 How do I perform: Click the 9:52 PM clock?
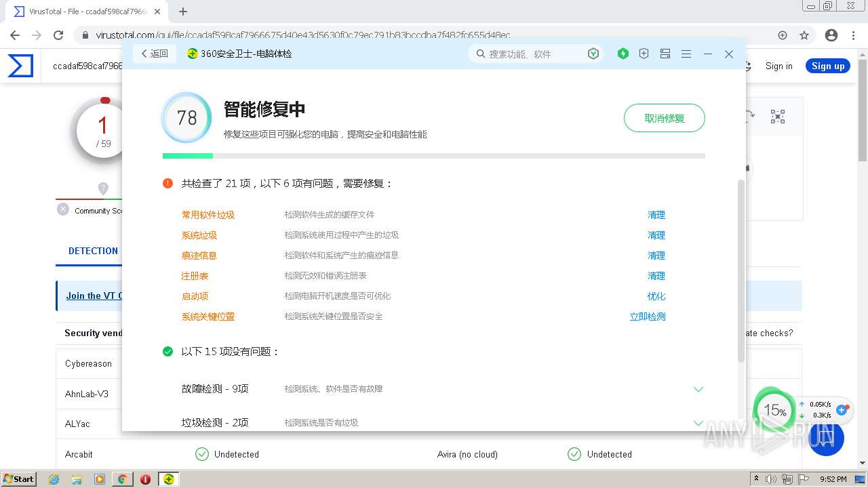click(x=833, y=479)
